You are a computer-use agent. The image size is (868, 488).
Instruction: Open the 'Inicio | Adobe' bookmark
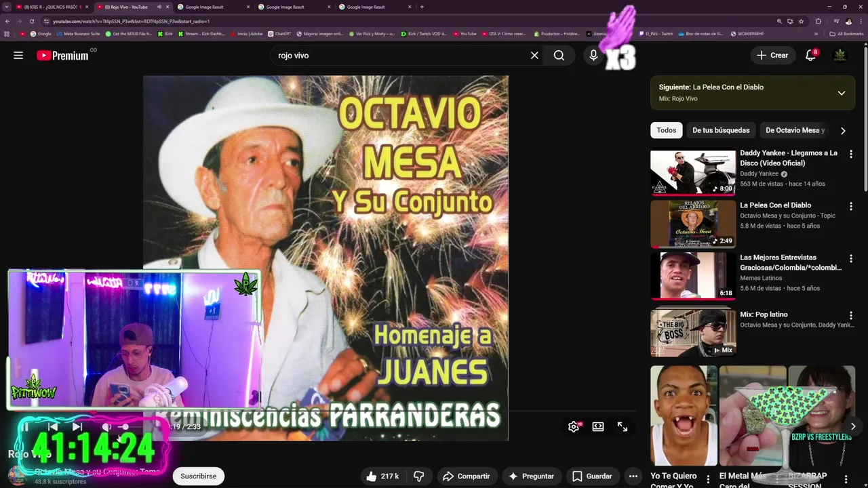click(x=246, y=33)
